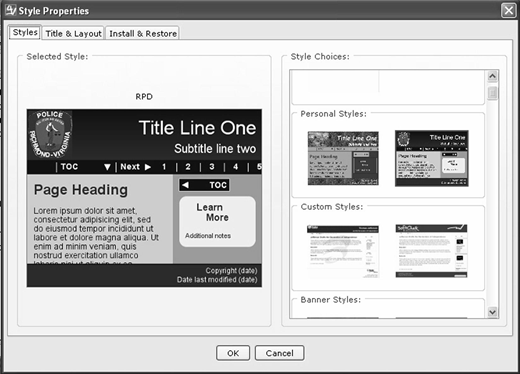520x374 pixels.
Task: Choose the SoftChalk Custom Styles thumbnail
Action: [431, 251]
